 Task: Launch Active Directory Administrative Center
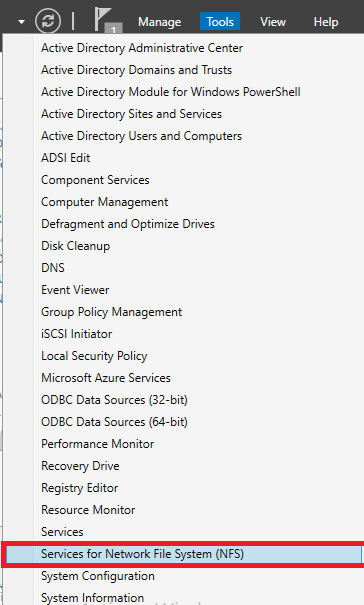point(142,48)
